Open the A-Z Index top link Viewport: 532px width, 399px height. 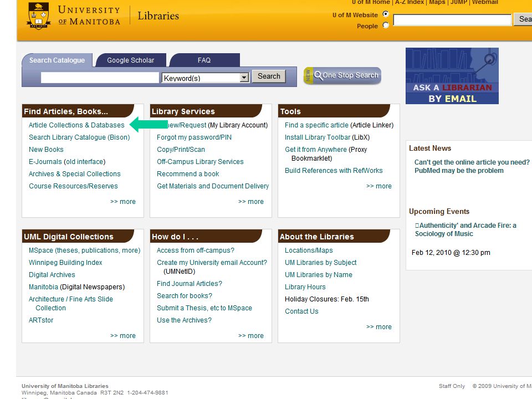[x=410, y=2]
